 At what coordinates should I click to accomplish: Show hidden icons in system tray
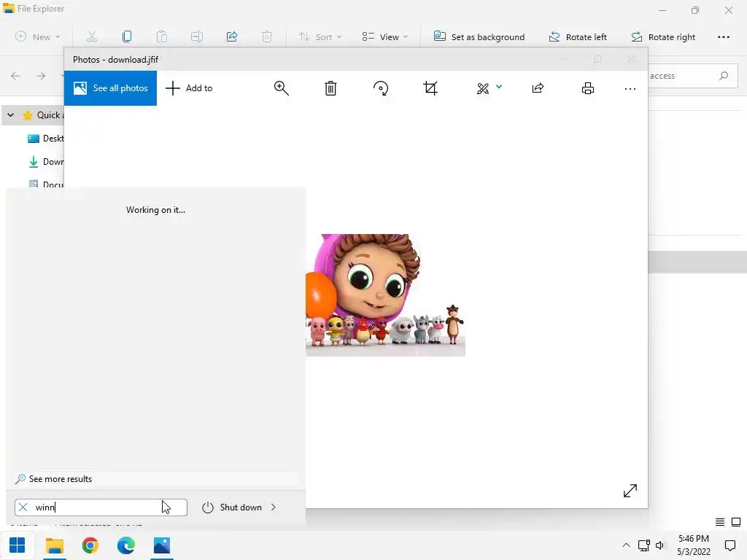tap(626, 545)
